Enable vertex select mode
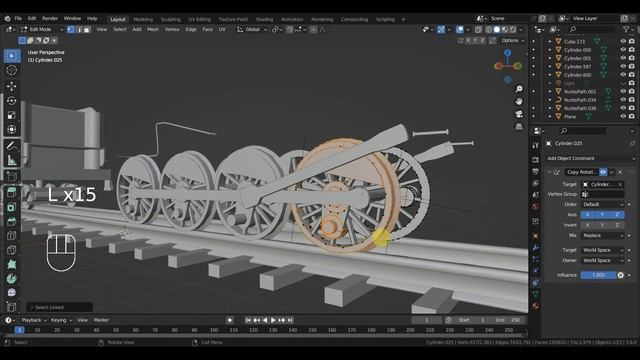This screenshot has height=360, width=640. (71, 29)
